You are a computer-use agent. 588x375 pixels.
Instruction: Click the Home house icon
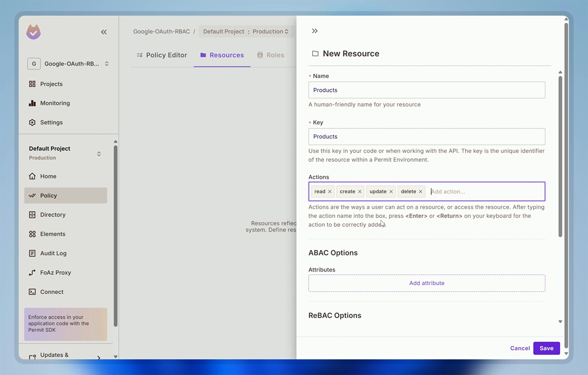click(x=32, y=176)
